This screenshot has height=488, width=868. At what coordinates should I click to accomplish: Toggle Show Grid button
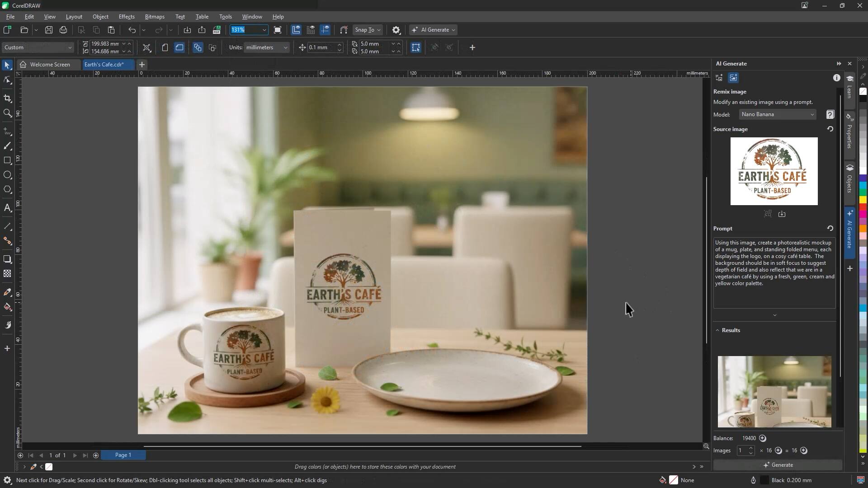[311, 30]
